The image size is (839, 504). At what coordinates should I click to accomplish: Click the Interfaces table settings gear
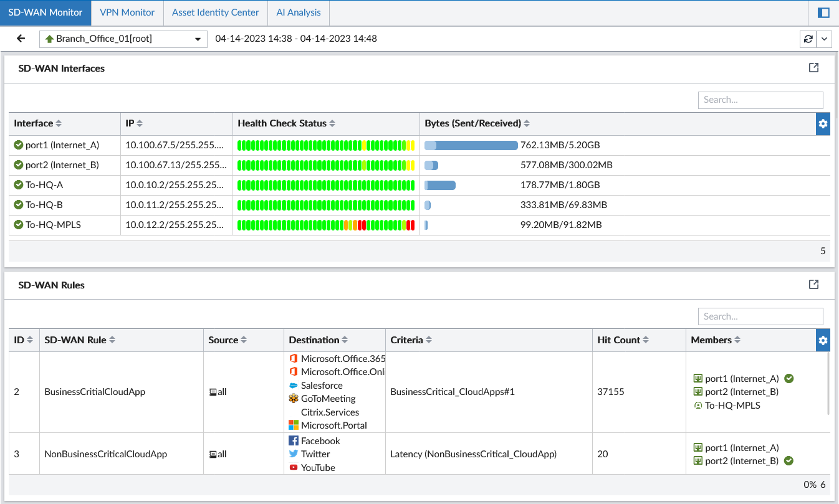pyautogui.click(x=823, y=124)
